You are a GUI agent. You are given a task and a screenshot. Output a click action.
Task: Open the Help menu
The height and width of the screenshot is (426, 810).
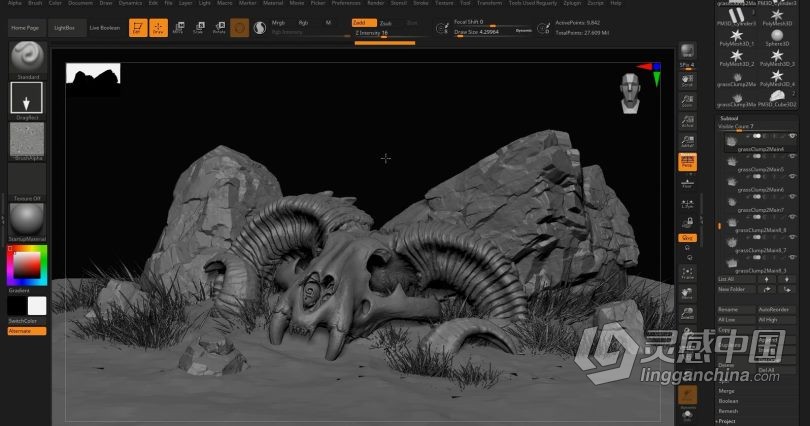click(x=616, y=3)
